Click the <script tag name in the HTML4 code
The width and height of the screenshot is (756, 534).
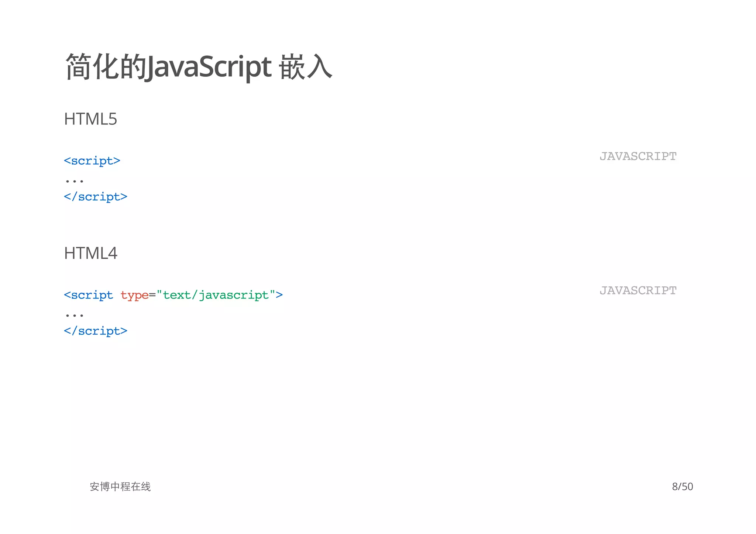88,295
